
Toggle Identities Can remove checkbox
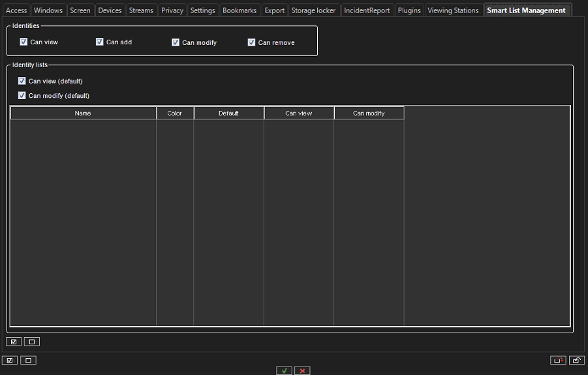252,42
